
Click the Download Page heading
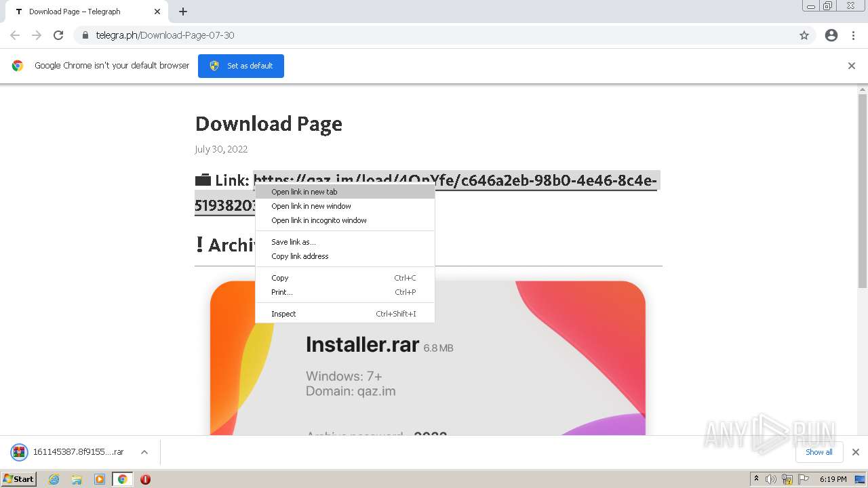coord(269,124)
